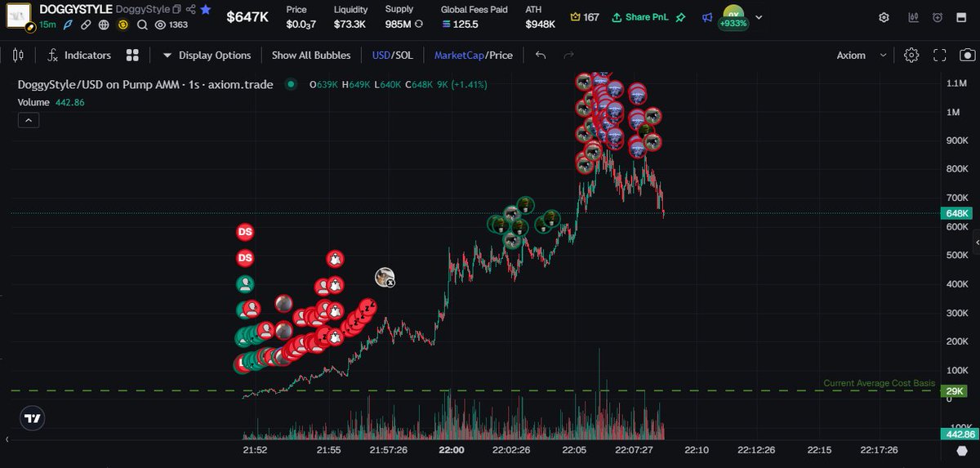Refresh supply with the circular arrow icon

(419, 25)
